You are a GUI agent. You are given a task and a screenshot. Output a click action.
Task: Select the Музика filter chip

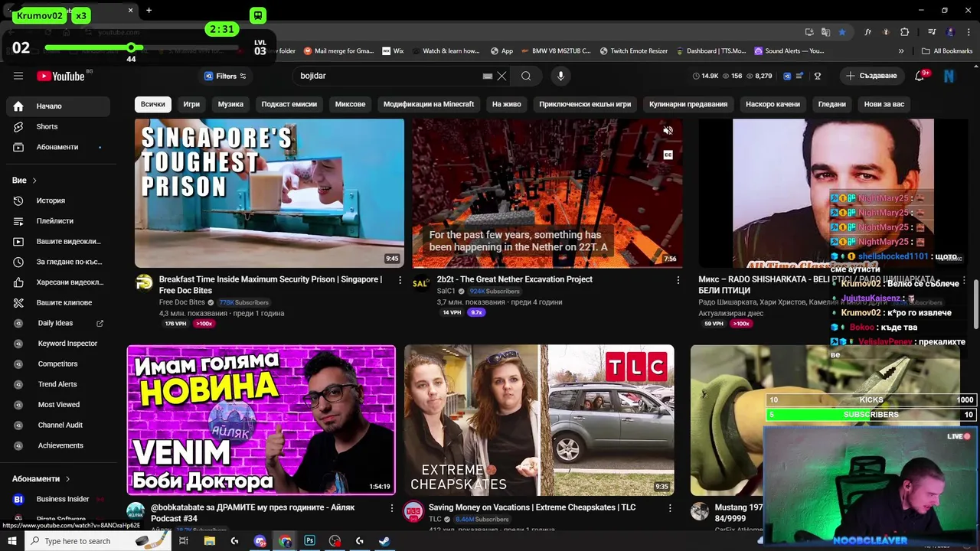tap(230, 104)
